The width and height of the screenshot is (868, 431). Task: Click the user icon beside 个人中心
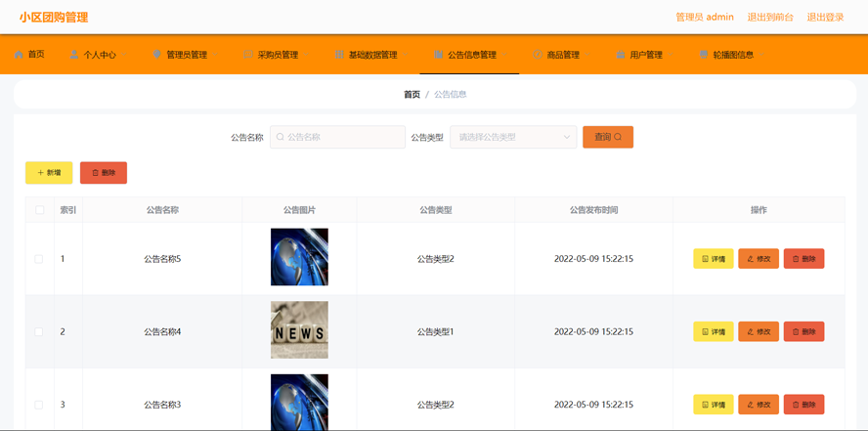(74, 54)
